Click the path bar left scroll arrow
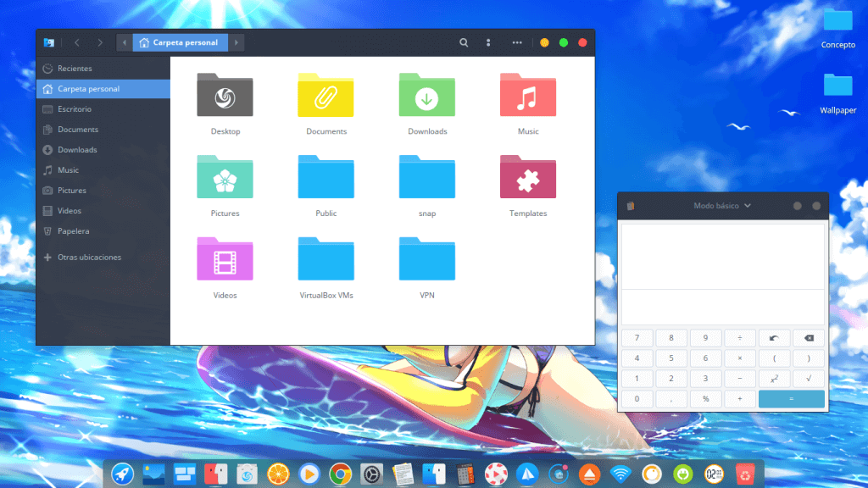This screenshot has height=488, width=868. [125, 42]
